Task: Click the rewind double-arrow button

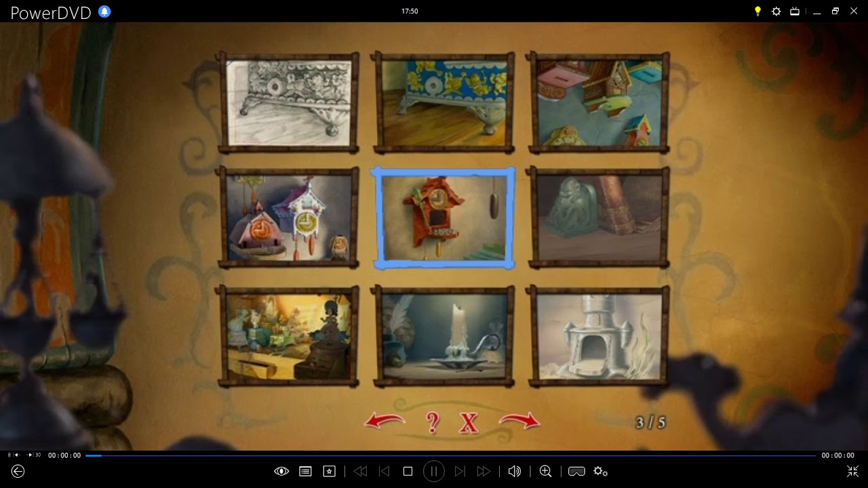Action: pyautogui.click(x=360, y=471)
